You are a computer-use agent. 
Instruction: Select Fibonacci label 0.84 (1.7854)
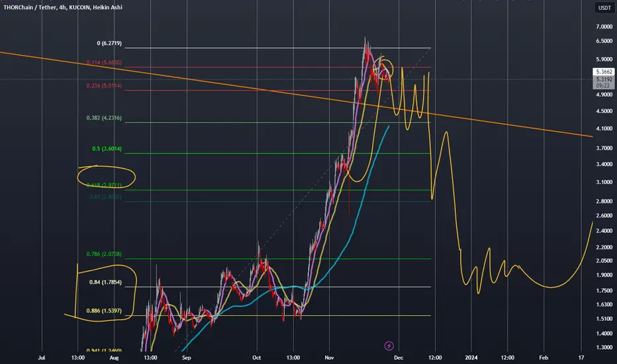(x=105, y=282)
